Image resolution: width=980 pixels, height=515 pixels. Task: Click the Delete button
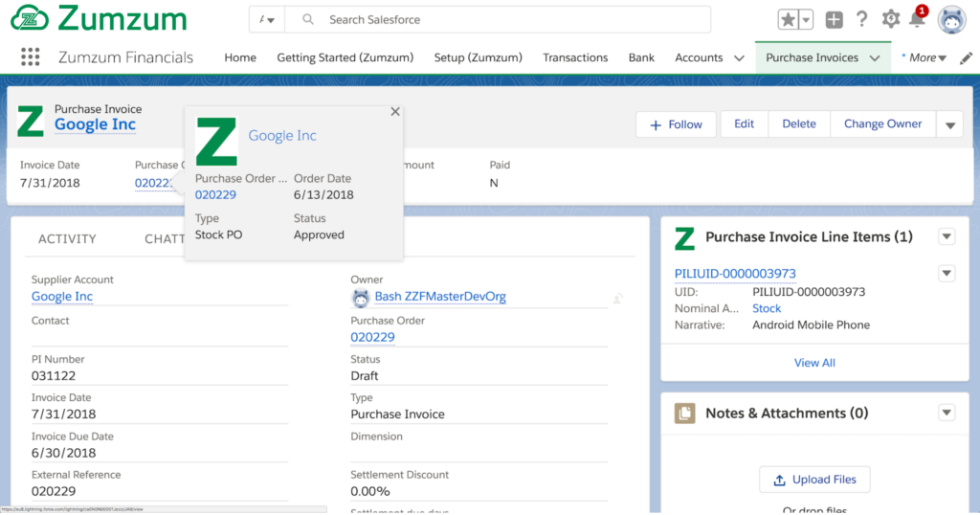799,123
